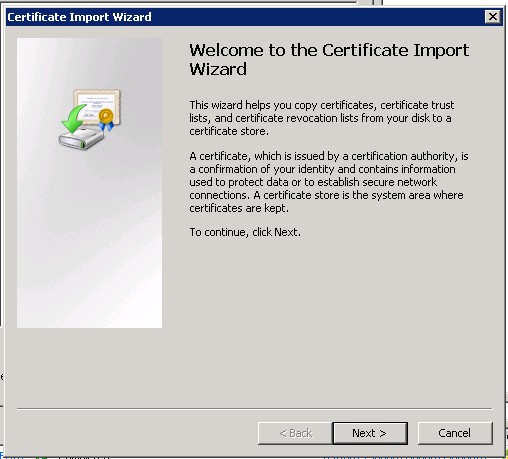Click the word Wizard in the heading
Screen dimensions: 508x459
[218, 69]
